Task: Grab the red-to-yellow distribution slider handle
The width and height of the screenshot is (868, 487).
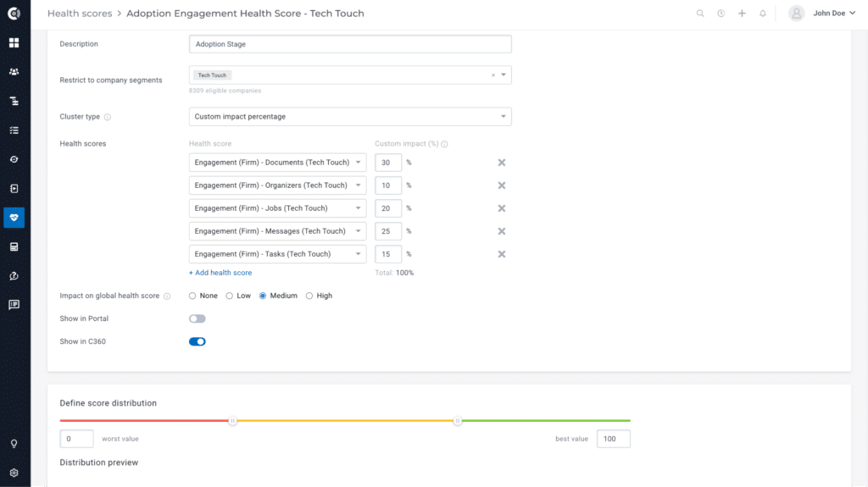Action: coord(232,421)
